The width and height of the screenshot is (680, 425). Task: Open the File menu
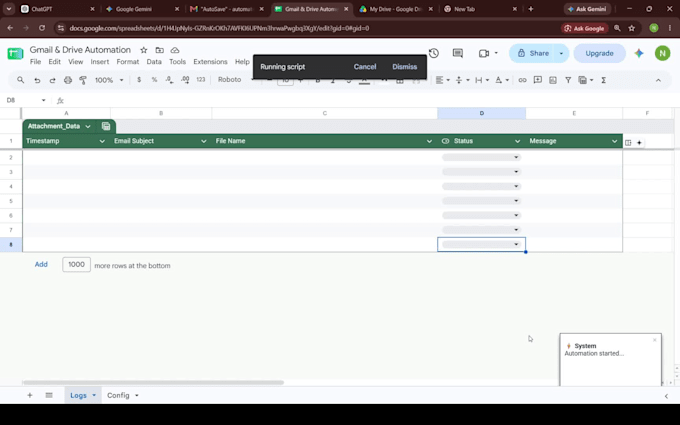[x=36, y=62]
